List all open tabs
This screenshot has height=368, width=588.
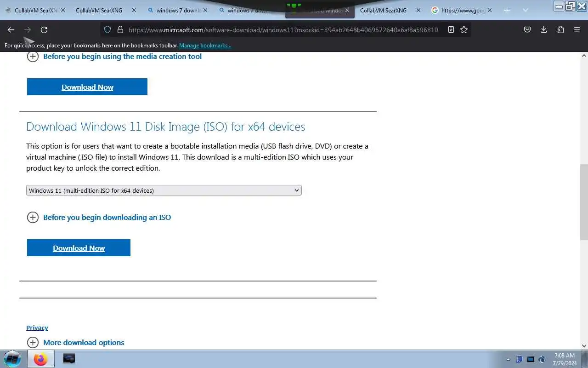(x=526, y=10)
